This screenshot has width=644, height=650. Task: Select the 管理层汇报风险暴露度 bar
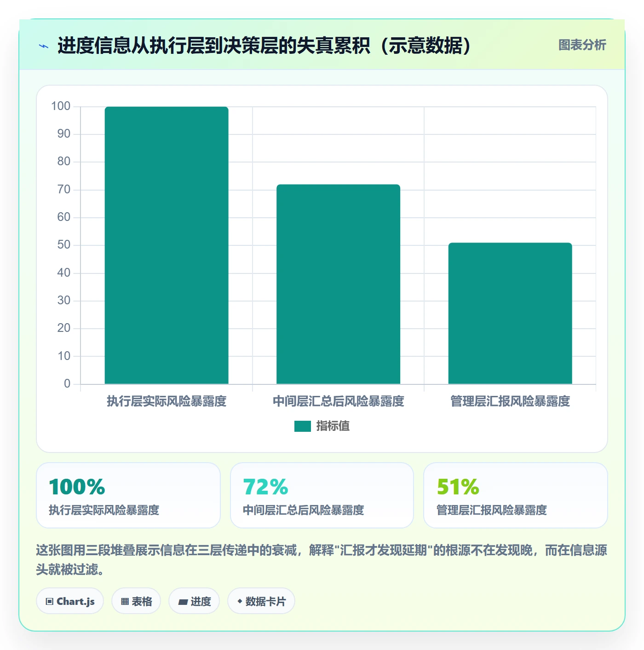(x=510, y=313)
